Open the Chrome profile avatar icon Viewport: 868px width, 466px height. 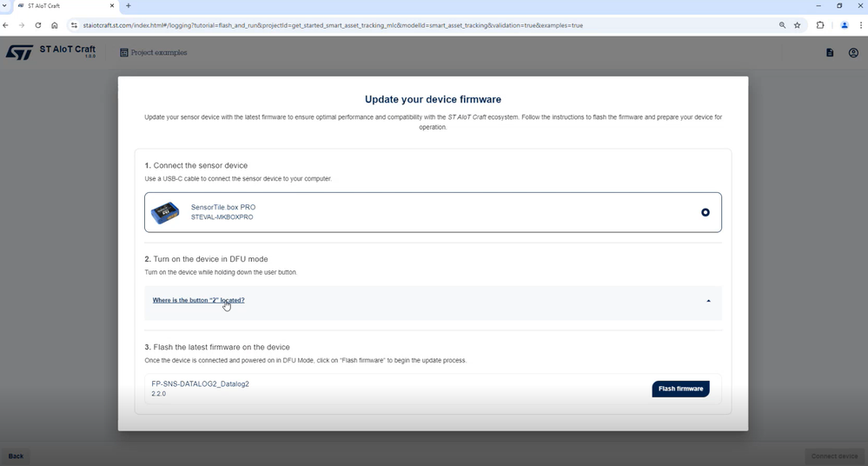(x=845, y=25)
